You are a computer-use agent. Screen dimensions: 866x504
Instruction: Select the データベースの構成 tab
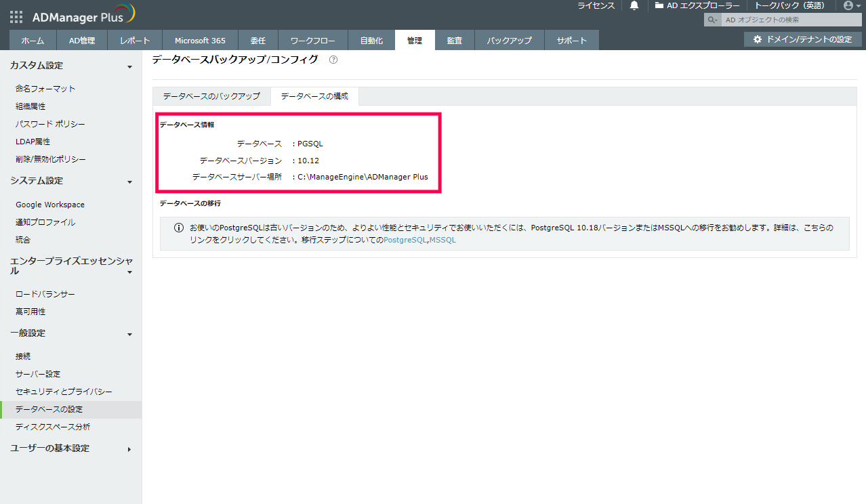pos(314,96)
